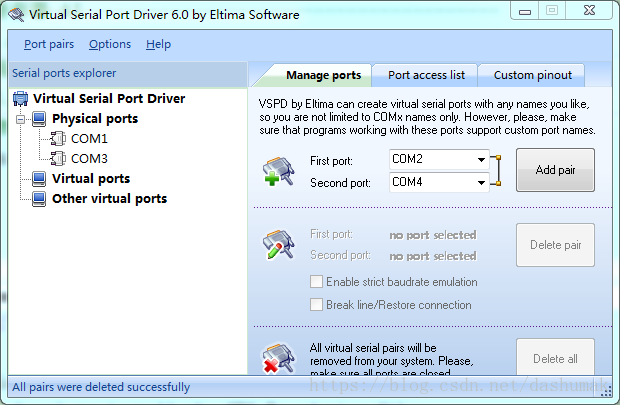Click the Serial ports explorer panel header

(128, 74)
